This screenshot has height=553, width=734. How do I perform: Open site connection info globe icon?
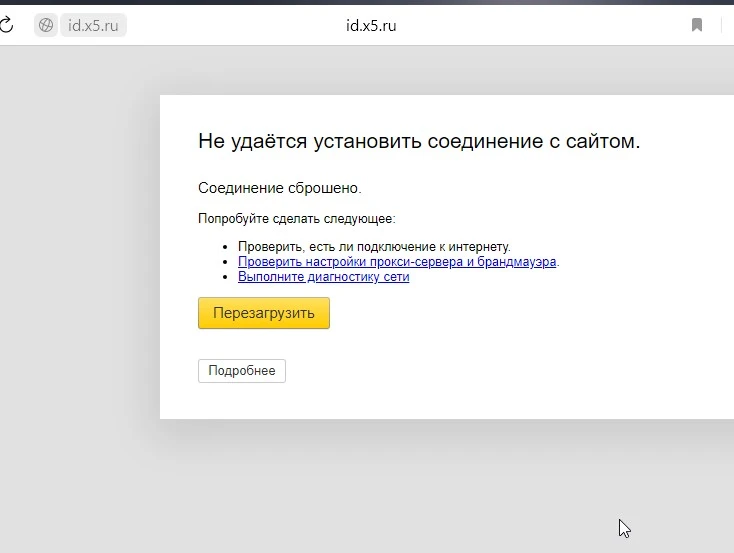46,25
